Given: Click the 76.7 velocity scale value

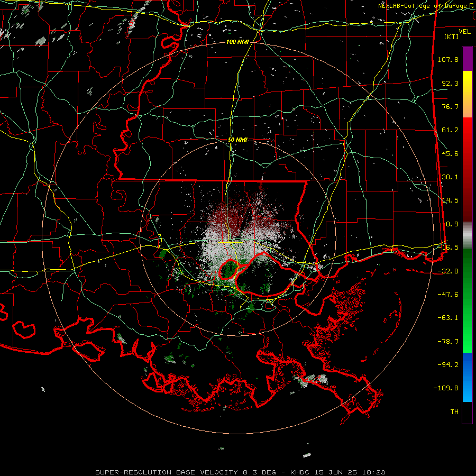Looking at the screenshot, I should point(450,106).
